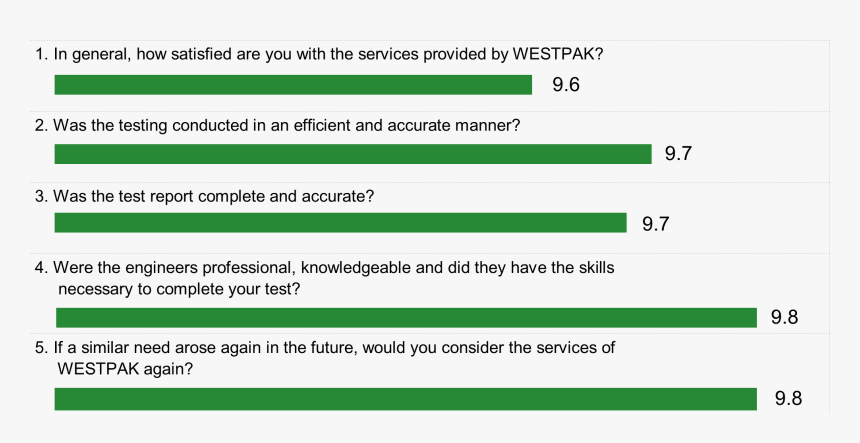Viewport: 860px width, 443px height.
Task: Select the green bar under question 2
Action: coord(352,154)
